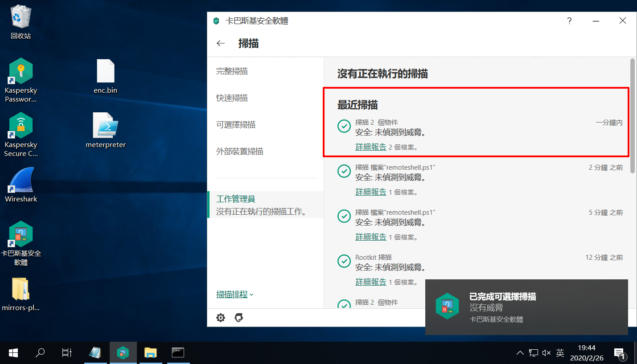The height and width of the screenshot is (364, 637).
Task: Select enc.bin file on desktop
Action: 106,77
